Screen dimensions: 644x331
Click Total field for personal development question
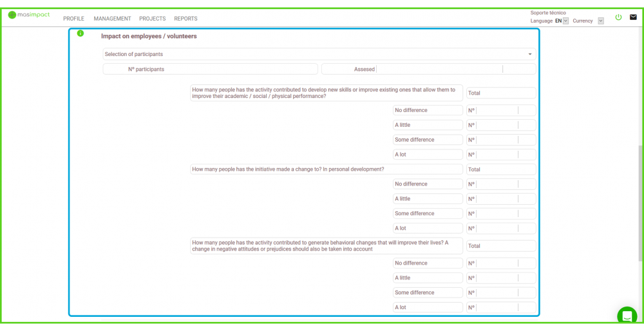pyautogui.click(x=501, y=169)
